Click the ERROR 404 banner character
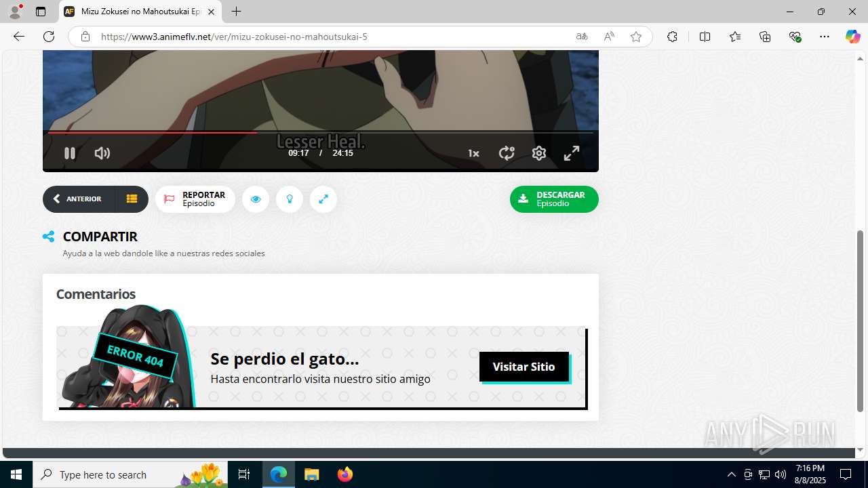868x488 pixels. tap(127, 357)
